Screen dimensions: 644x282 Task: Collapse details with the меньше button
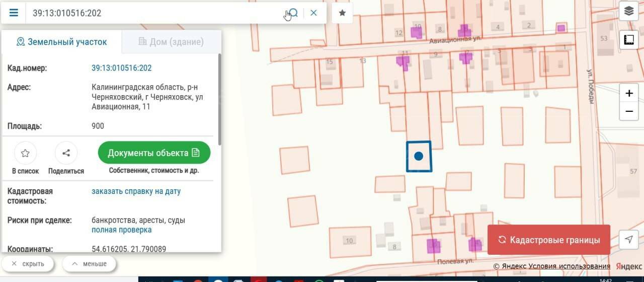pos(89,263)
